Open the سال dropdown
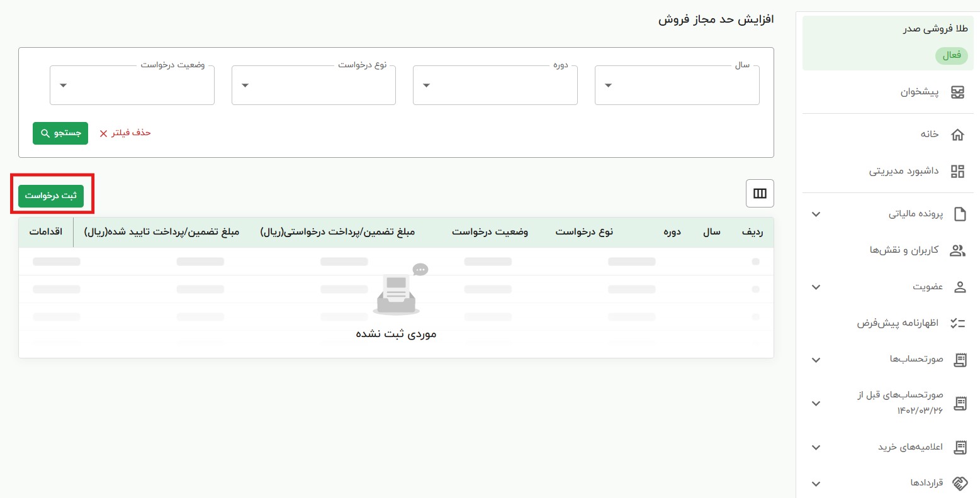 pos(677,85)
